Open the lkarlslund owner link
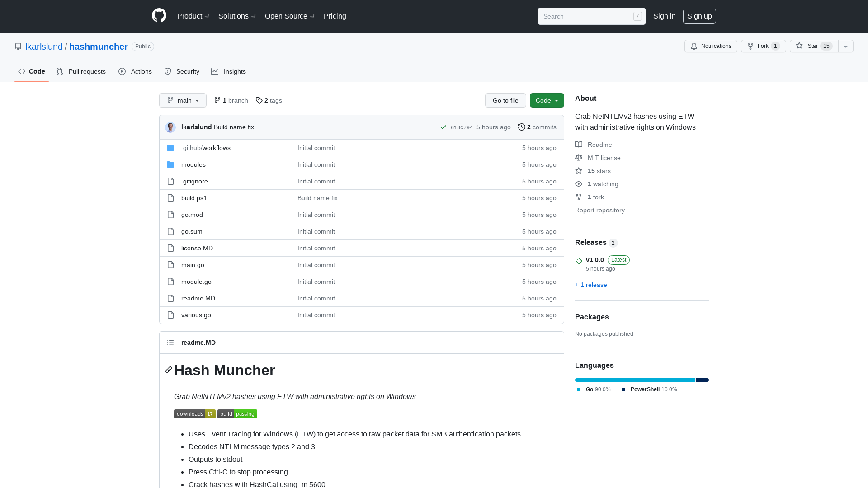The image size is (868, 488). (44, 47)
